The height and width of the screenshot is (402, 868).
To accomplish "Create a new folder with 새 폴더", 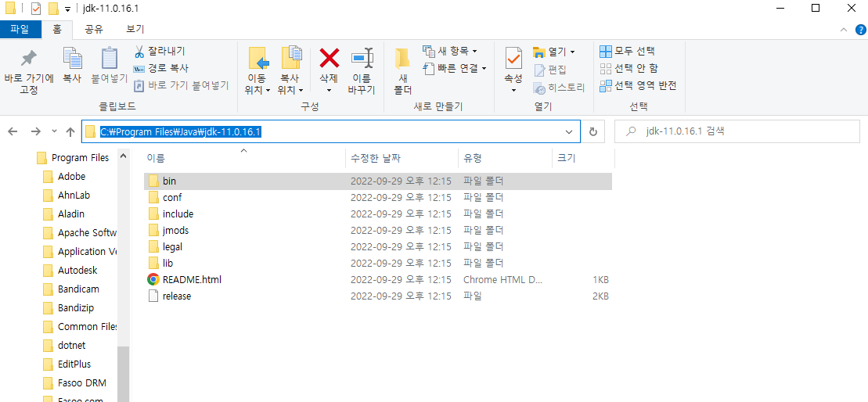I will (402, 71).
